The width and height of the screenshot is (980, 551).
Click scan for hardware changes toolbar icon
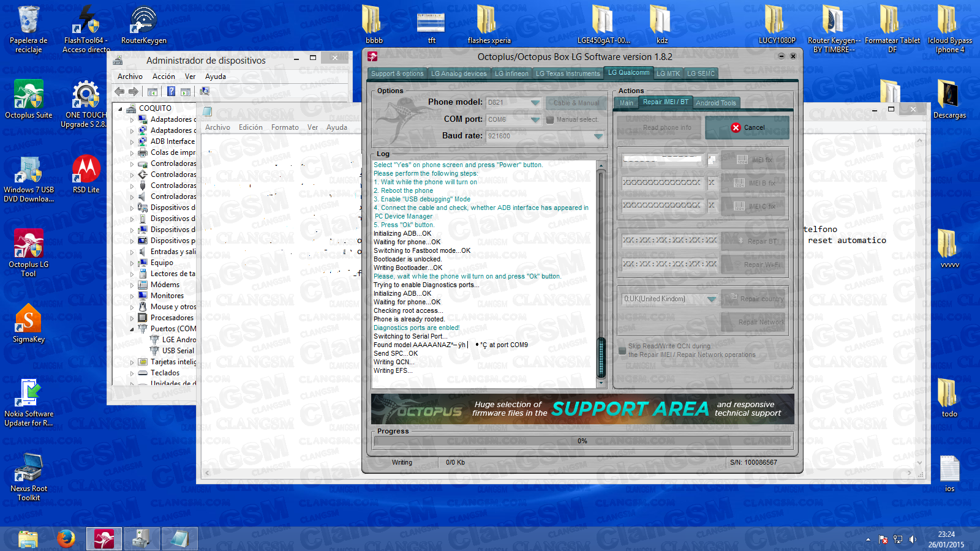(x=205, y=91)
